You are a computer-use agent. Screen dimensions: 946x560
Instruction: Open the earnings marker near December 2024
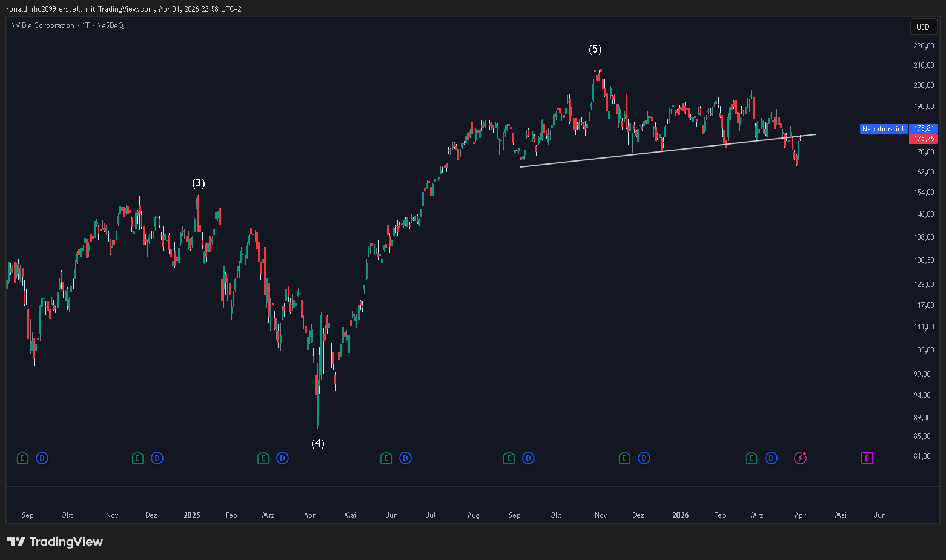pyautogui.click(x=137, y=458)
